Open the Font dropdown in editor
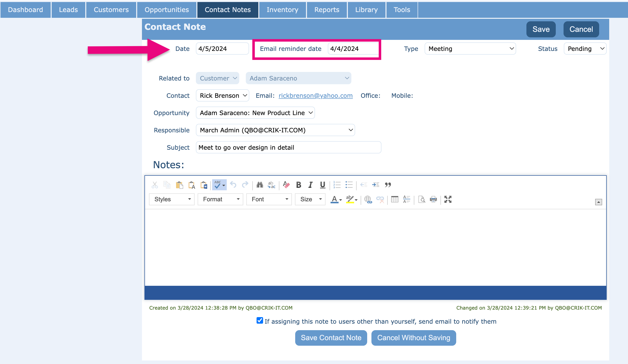The image size is (628, 364). [x=269, y=199]
